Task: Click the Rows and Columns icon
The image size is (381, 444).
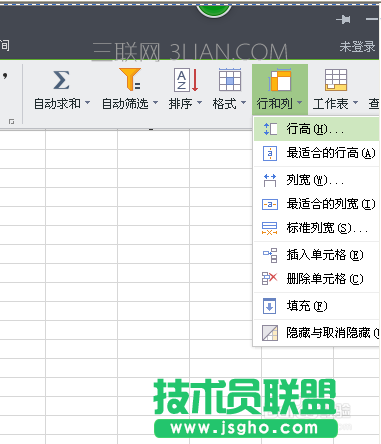Action: pos(280,80)
